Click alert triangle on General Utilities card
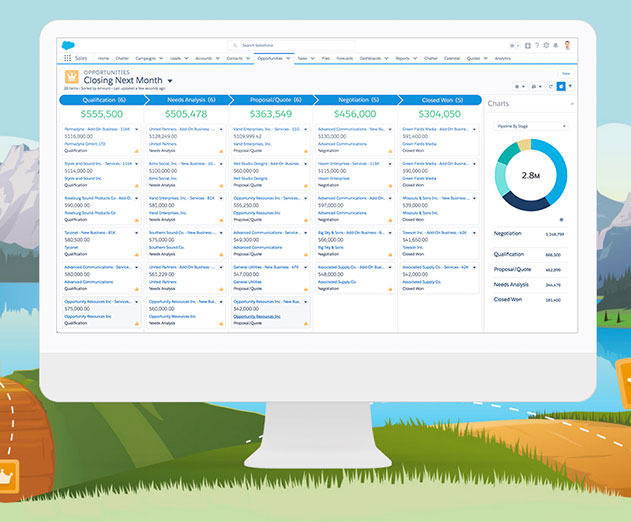 click(306, 289)
